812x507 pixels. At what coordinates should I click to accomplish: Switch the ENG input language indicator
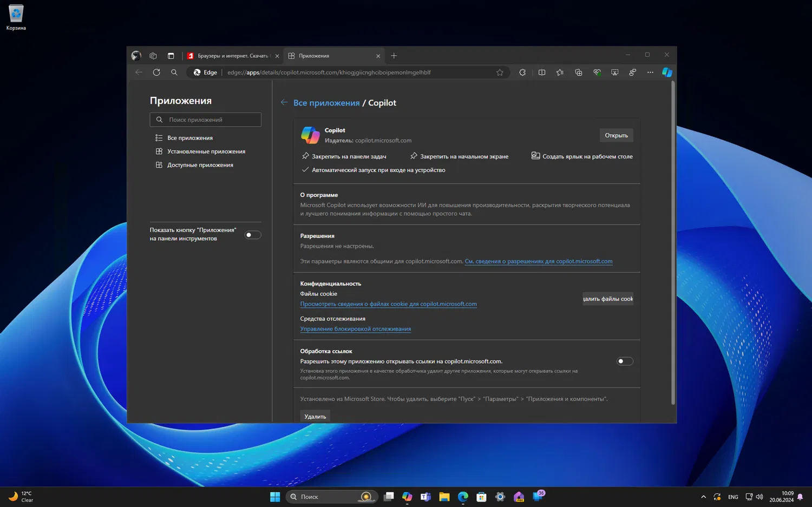(x=733, y=497)
